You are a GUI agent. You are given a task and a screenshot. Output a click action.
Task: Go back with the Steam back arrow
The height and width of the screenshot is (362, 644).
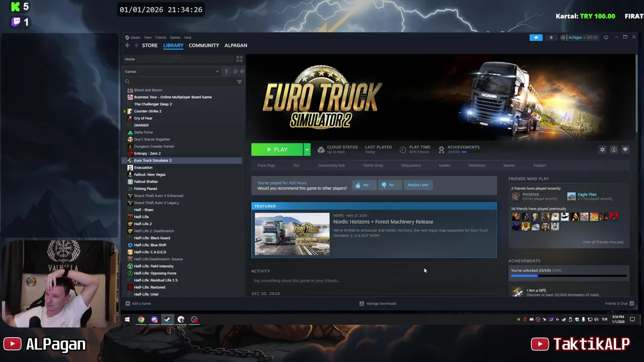pos(127,45)
